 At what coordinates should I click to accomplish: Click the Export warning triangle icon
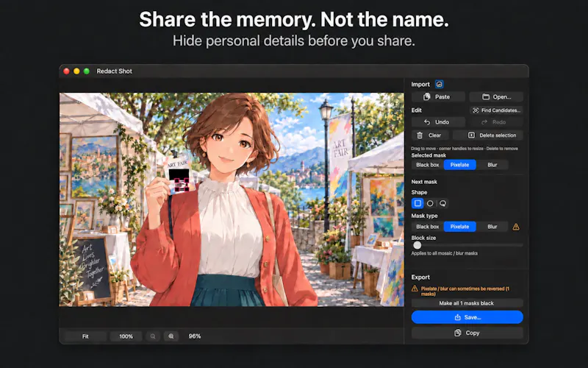415,289
